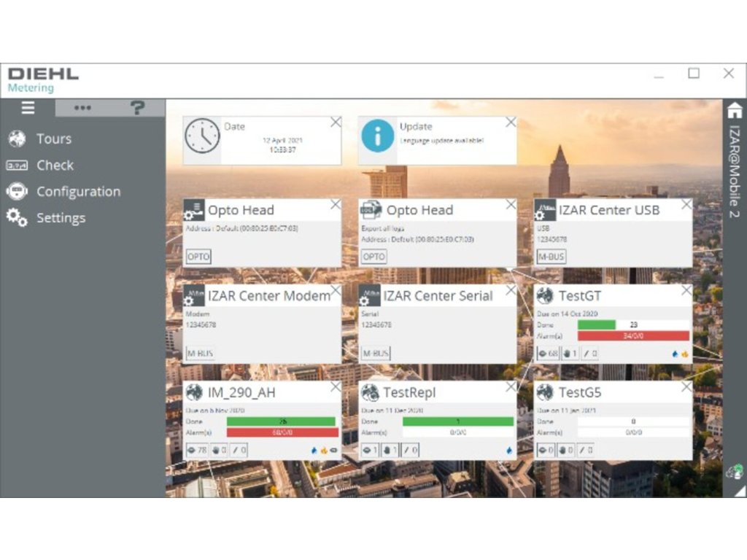Click the blue info icon on Update tile
Image resolution: width=747 pixels, height=560 pixels.
tap(377, 136)
